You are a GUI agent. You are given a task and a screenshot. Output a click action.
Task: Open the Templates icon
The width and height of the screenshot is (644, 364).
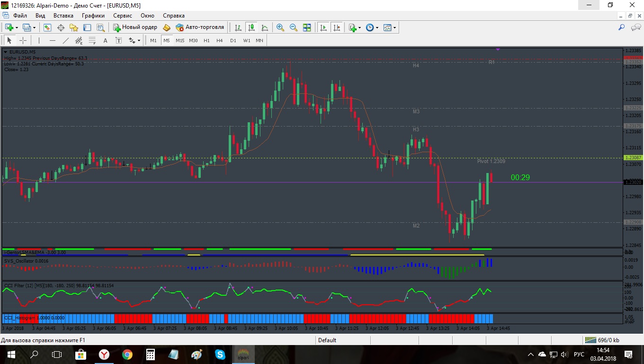coord(387,27)
